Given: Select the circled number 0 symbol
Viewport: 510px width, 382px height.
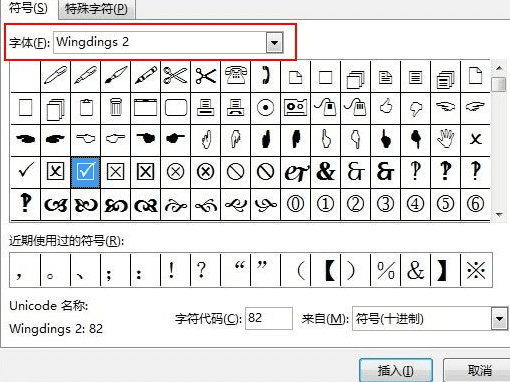Looking at the screenshot, I should coord(296,204).
